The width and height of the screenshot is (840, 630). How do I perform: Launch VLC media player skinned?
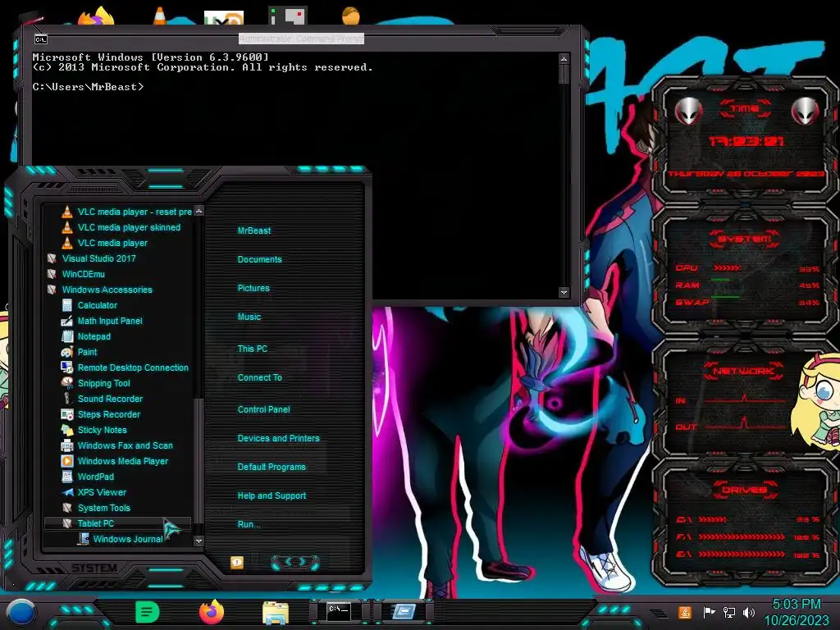click(121, 227)
